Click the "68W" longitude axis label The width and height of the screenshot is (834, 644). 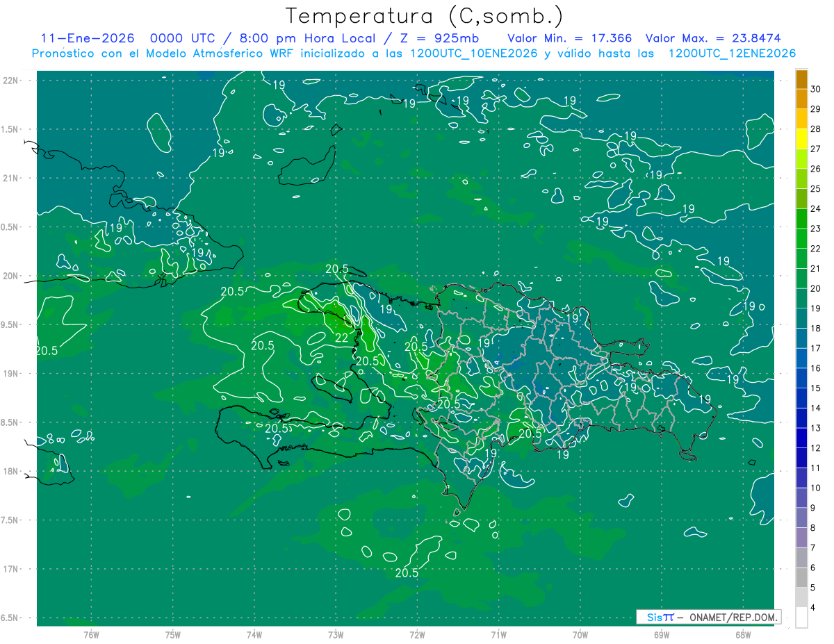pos(743,635)
